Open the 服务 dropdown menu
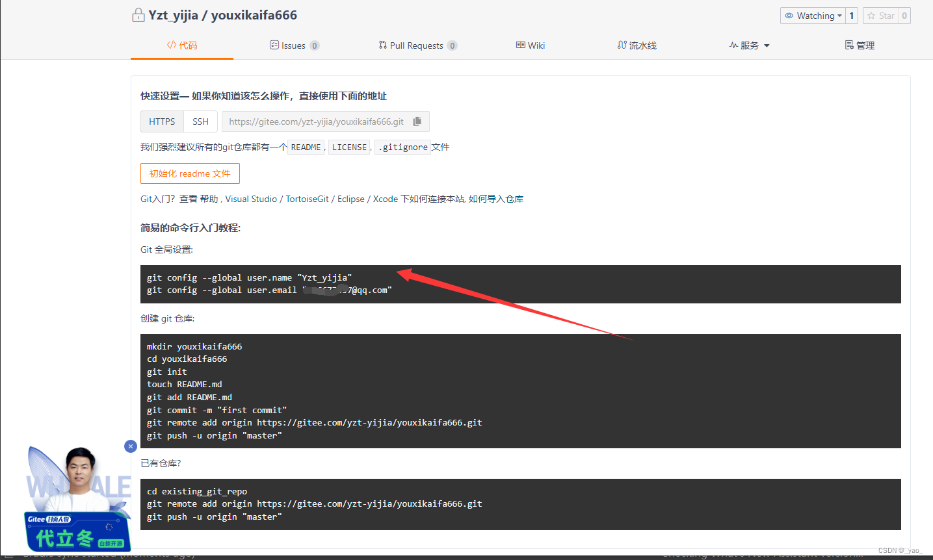The height and width of the screenshot is (560, 933). coord(750,45)
